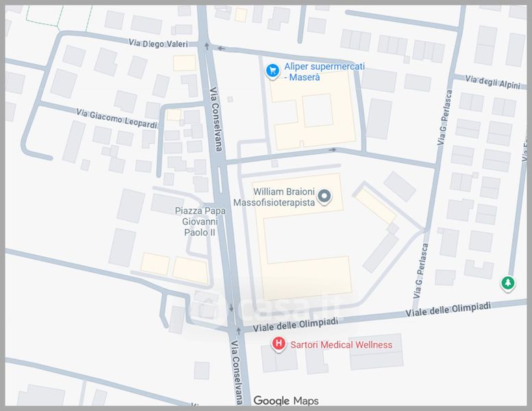Click the one-way arrow near Via Diego Valeri junction
The height and width of the screenshot is (411, 532).
pos(206,46)
